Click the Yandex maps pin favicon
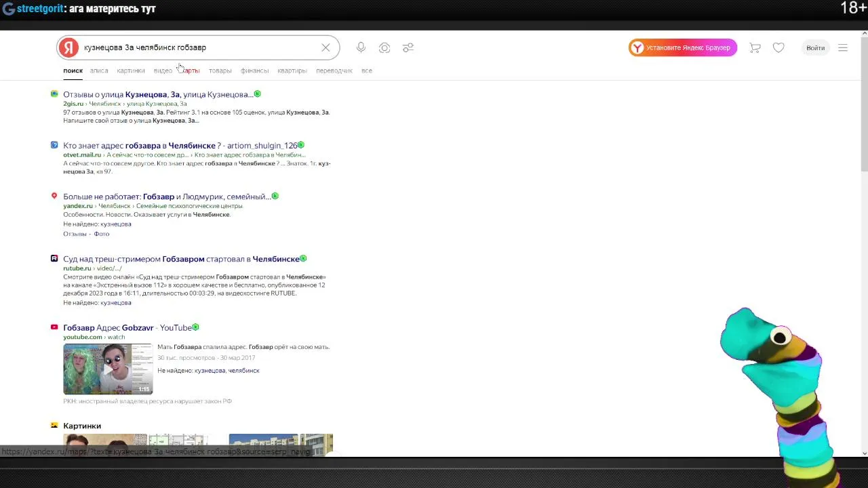Image resolution: width=868 pixels, height=488 pixels. pos(54,196)
